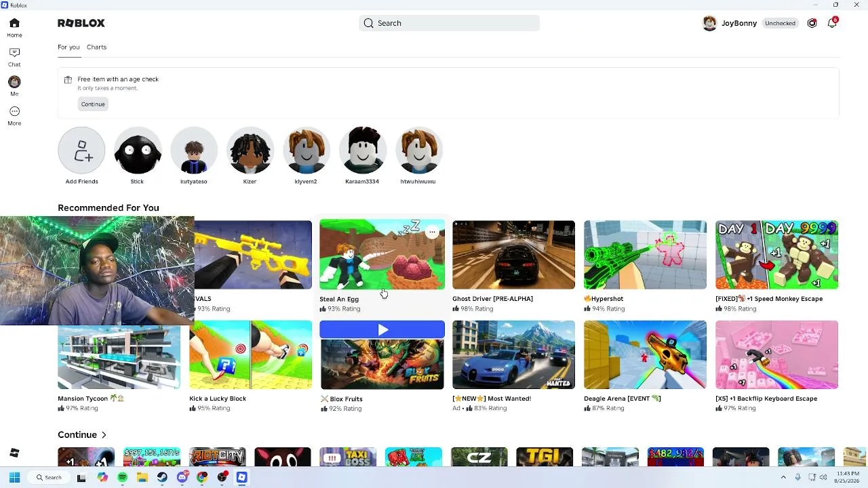Open Steal An Egg game thumbnail

[x=382, y=254]
